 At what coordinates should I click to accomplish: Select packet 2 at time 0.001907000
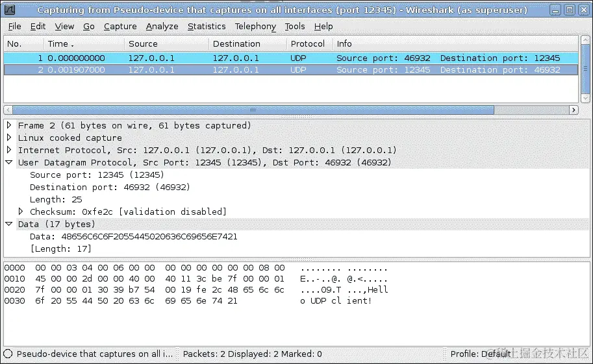pyautogui.click(x=291, y=69)
